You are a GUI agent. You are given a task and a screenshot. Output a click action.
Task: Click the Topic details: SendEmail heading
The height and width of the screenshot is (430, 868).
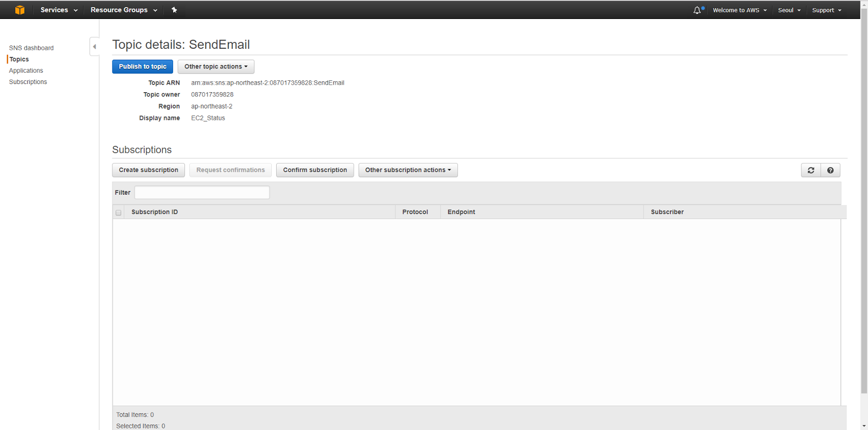coord(181,44)
